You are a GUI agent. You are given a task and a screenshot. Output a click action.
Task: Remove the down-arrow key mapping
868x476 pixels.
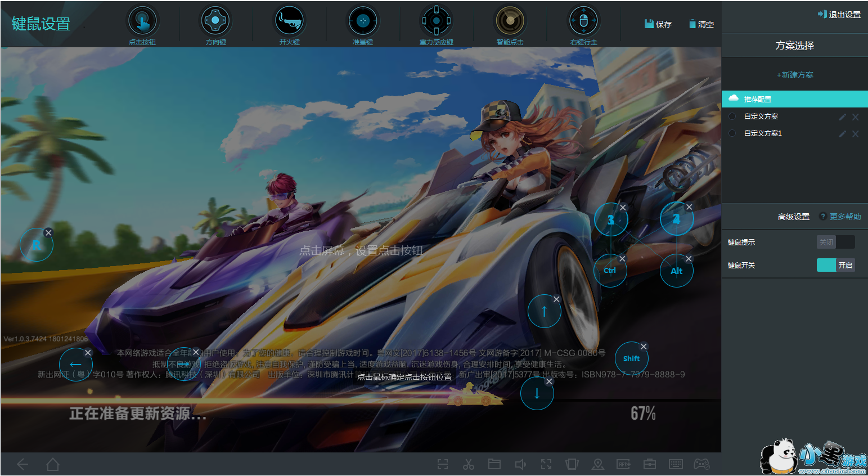[549, 381]
